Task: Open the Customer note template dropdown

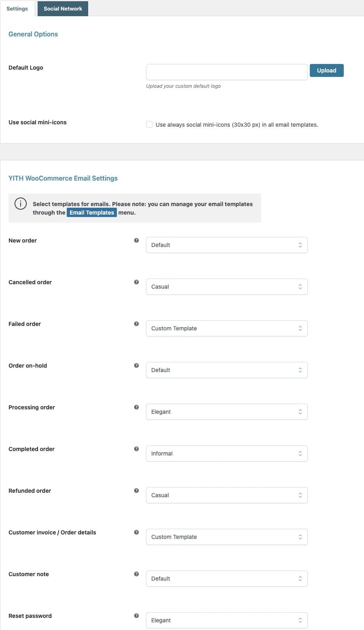Action: click(227, 579)
